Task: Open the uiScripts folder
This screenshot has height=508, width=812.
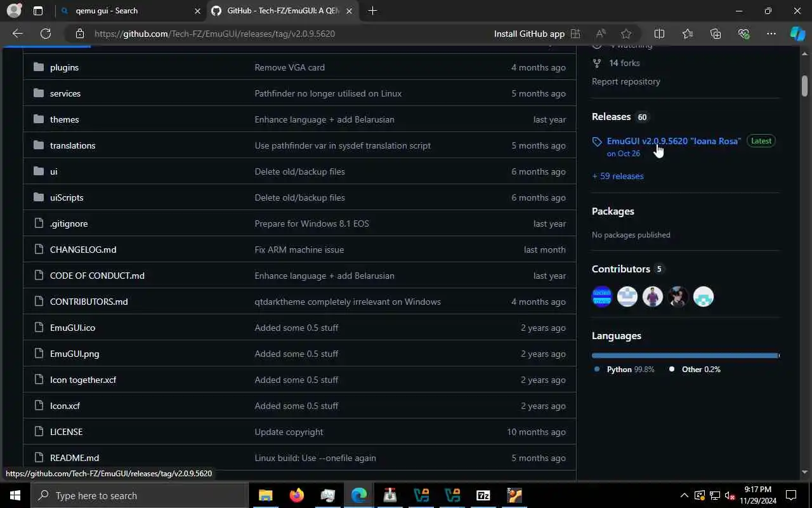Action: [67, 197]
